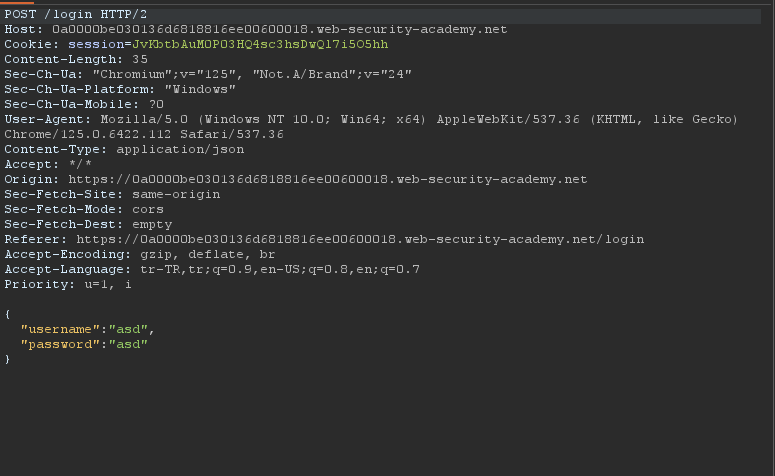This screenshot has width=775, height=476.
Task: Click the Referer header URL ending in /login
Action: 360,239
